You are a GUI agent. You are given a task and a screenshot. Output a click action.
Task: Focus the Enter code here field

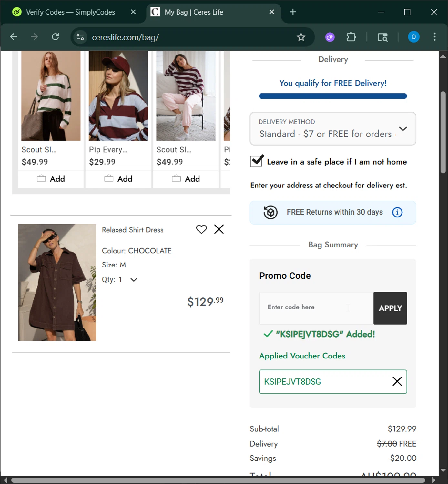(x=316, y=308)
